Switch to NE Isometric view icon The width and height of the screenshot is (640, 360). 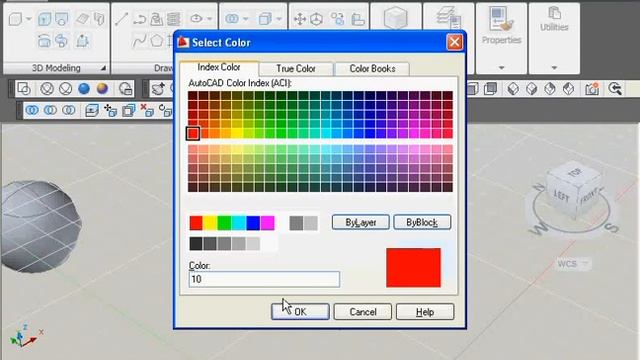coord(550,89)
